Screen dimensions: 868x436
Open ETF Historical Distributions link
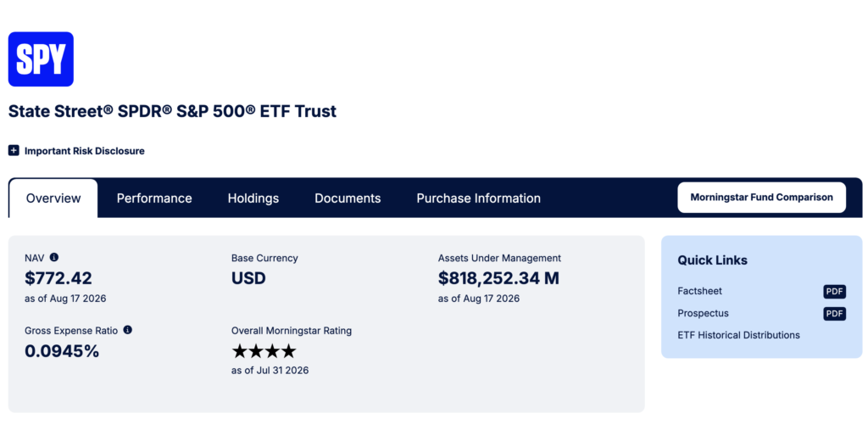pyautogui.click(x=738, y=335)
